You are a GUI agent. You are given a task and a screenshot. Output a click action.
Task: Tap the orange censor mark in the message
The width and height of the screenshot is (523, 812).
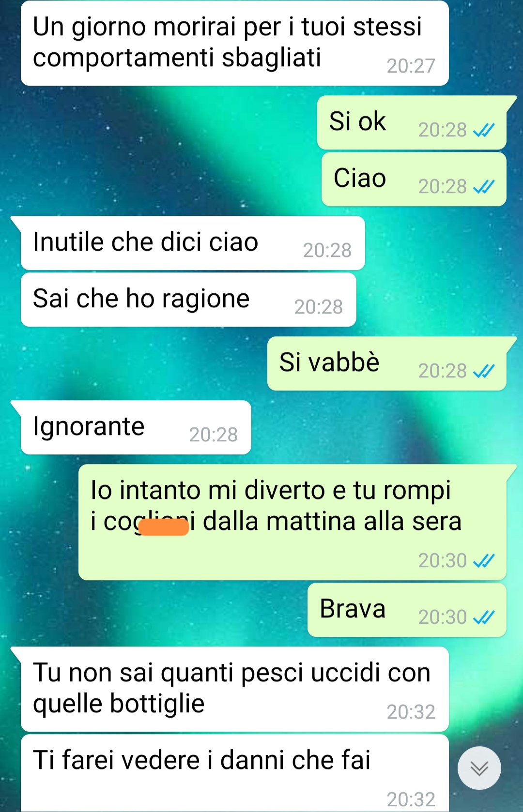(164, 527)
